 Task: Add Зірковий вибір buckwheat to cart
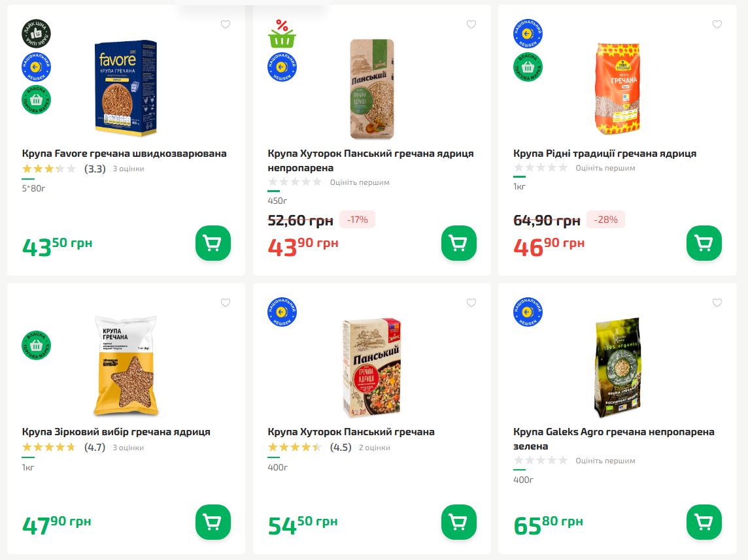tap(213, 522)
